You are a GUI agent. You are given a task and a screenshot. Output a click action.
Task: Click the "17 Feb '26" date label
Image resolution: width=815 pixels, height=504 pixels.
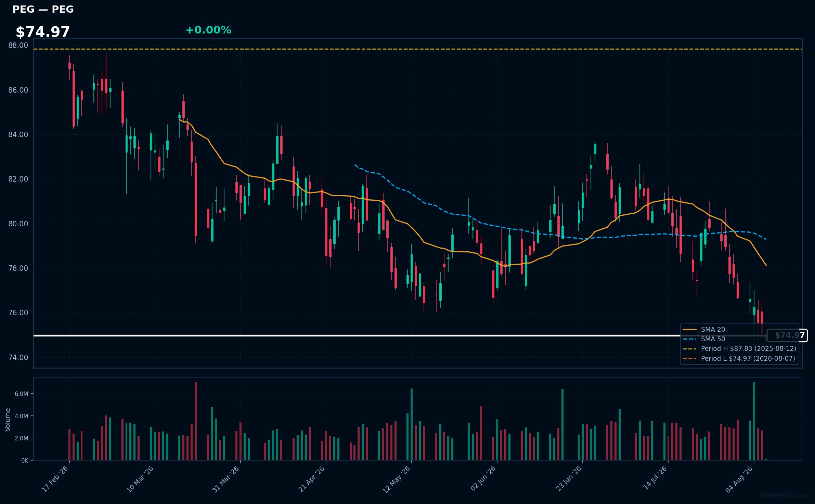55,479
